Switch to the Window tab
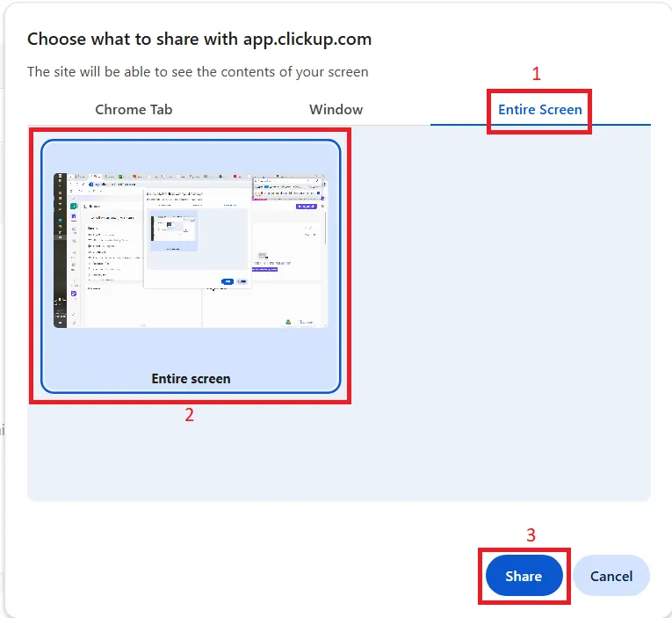The image size is (672, 618). 336,110
